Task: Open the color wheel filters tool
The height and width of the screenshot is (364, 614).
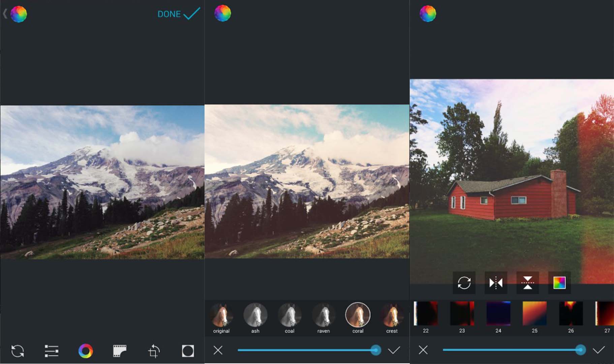Action: (x=86, y=351)
